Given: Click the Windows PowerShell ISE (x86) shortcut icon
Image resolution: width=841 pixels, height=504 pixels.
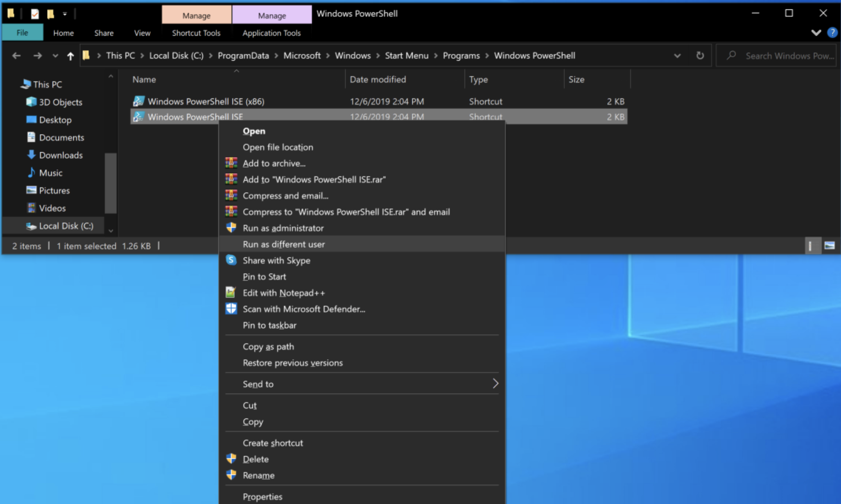Looking at the screenshot, I should [x=139, y=101].
